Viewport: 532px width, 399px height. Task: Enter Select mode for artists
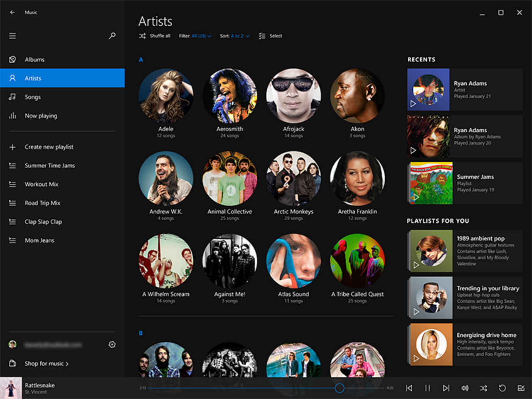pos(270,36)
